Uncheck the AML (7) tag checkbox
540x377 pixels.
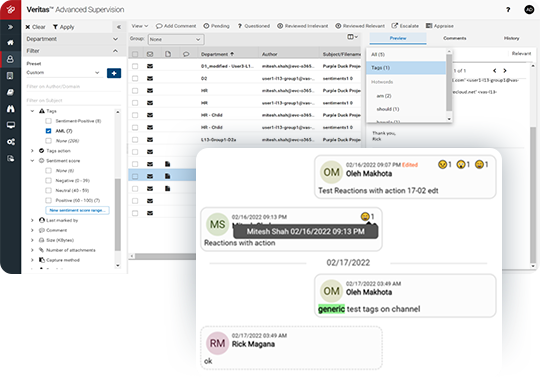pos(48,131)
